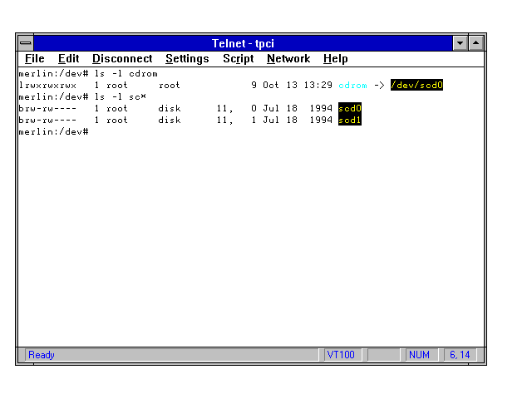Click the Disconnect menu
The height and width of the screenshot is (399, 532).
tap(122, 59)
